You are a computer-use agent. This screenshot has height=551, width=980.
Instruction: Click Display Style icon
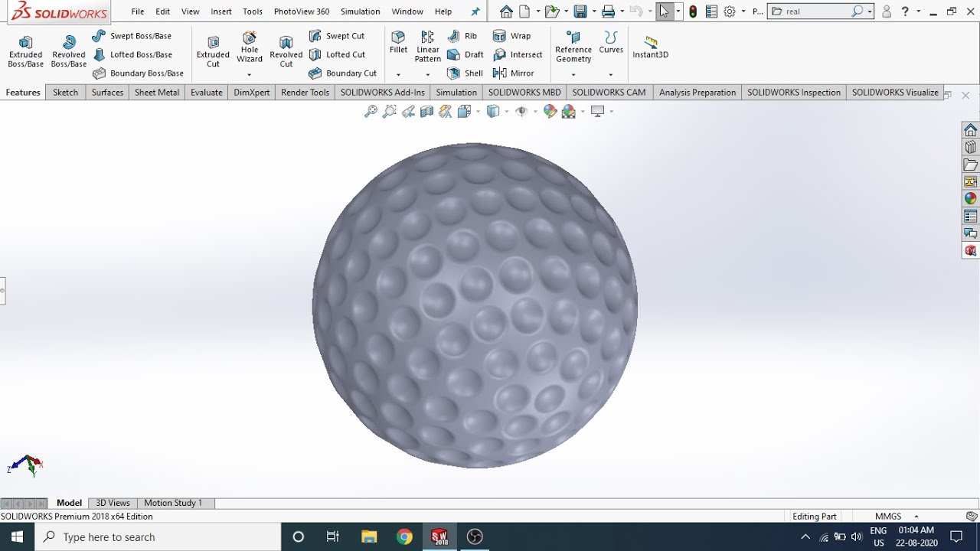click(493, 112)
